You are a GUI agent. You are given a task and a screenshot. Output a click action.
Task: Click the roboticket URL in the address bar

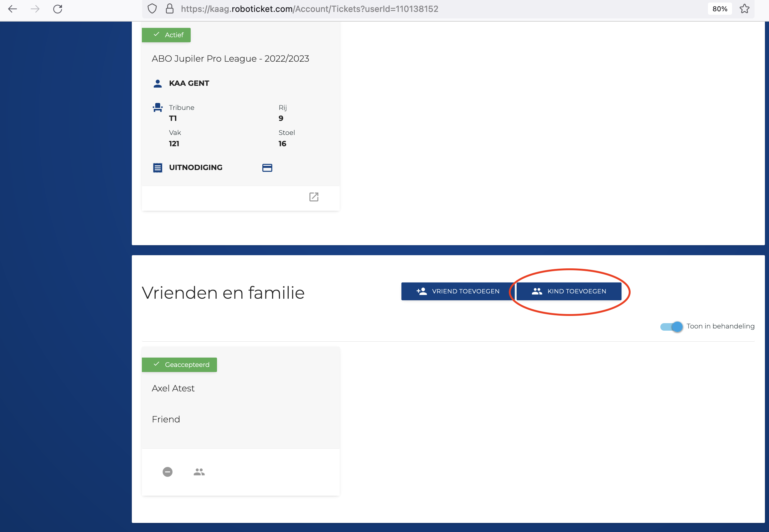[309, 9]
